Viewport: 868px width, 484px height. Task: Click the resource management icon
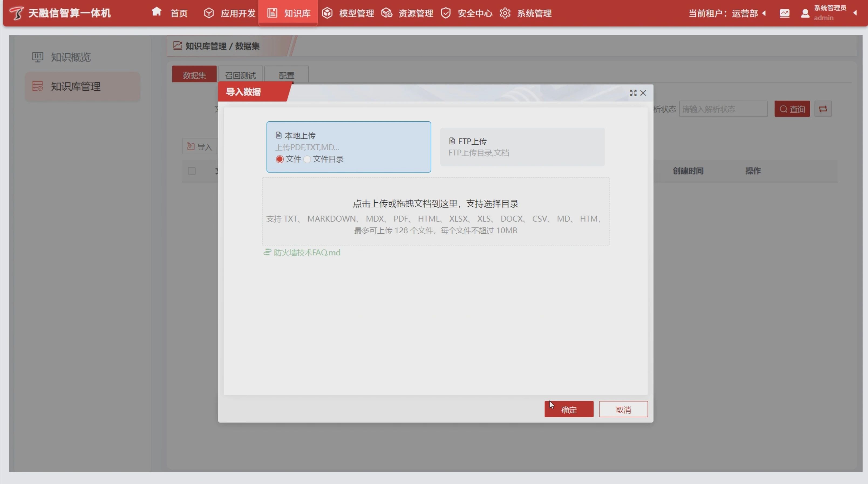pyautogui.click(x=386, y=13)
